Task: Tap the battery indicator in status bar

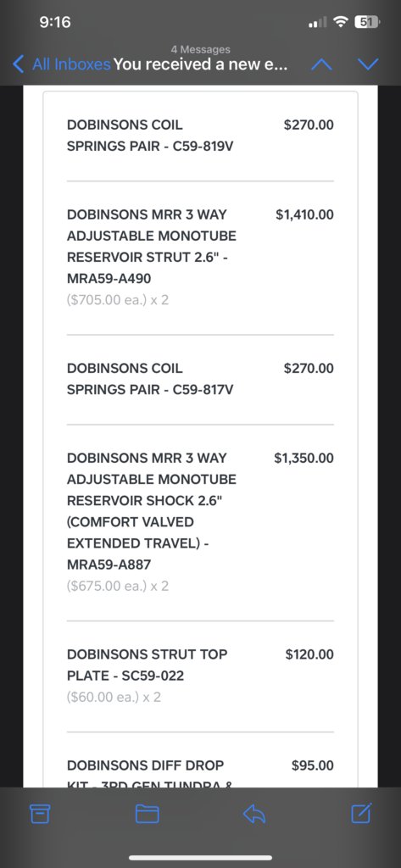Action: pyautogui.click(x=367, y=22)
